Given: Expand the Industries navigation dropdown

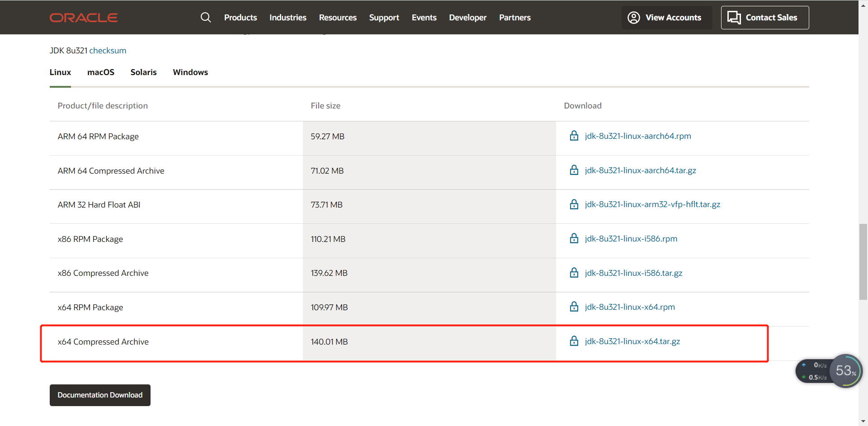Looking at the screenshot, I should pyautogui.click(x=288, y=17).
